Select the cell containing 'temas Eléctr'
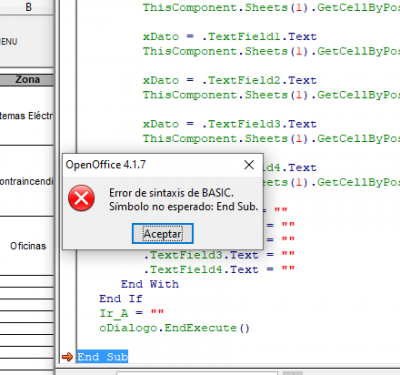Viewport: 400px width, 375px height. pyautogui.click(x=27, y=116)
